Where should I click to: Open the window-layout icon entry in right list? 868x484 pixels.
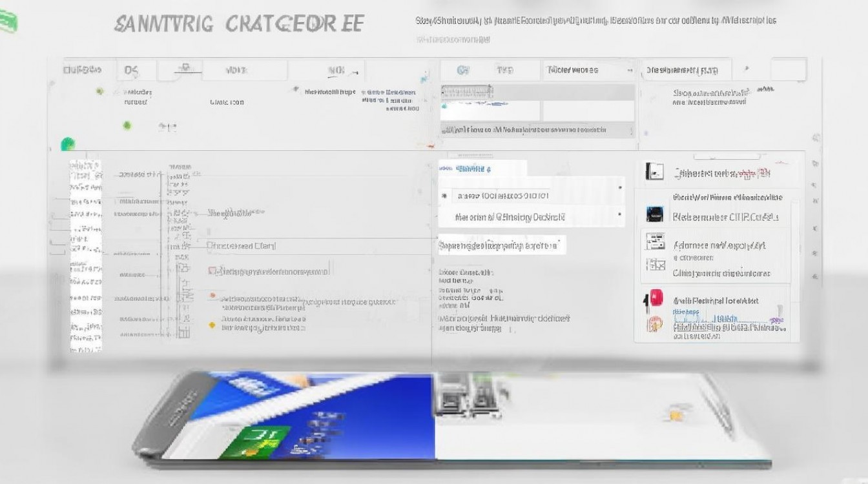pos(655,242)
